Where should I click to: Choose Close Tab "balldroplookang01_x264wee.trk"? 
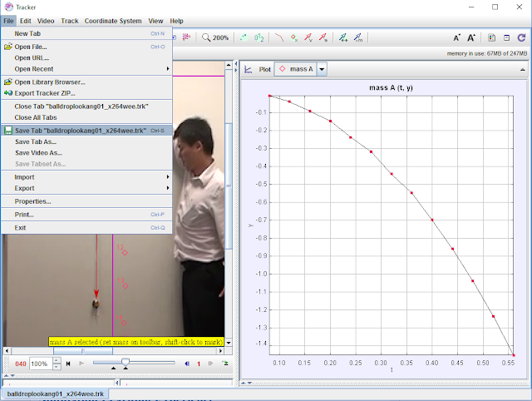pos(86,106)
